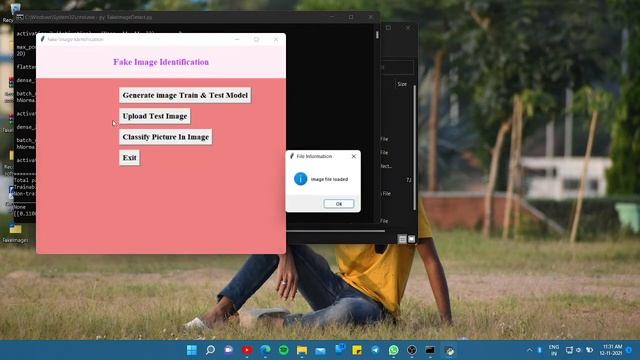The height and width of the screenshot is (360, 640).
Task: Switch background file window to large icons view
Action: (411, 239)
